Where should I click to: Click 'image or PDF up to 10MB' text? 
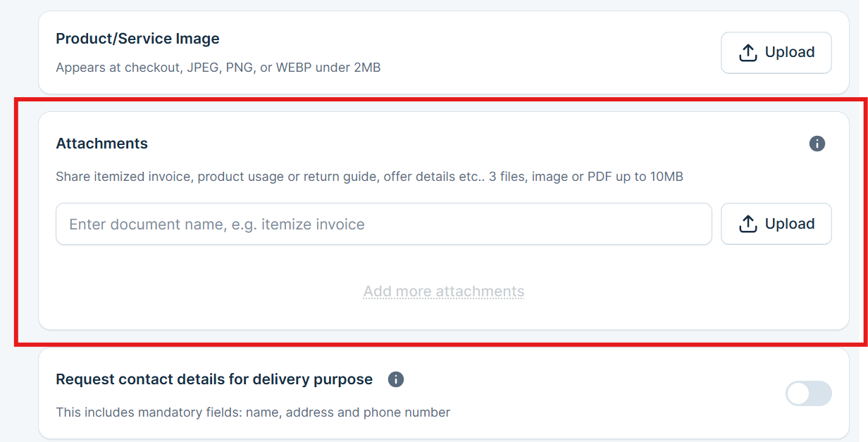click(607, 177)
